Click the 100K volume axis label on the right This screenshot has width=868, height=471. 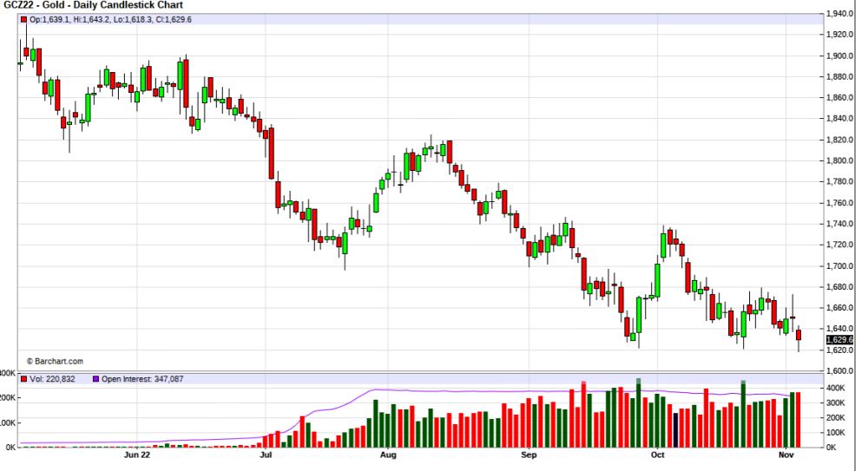pos(835,433)
